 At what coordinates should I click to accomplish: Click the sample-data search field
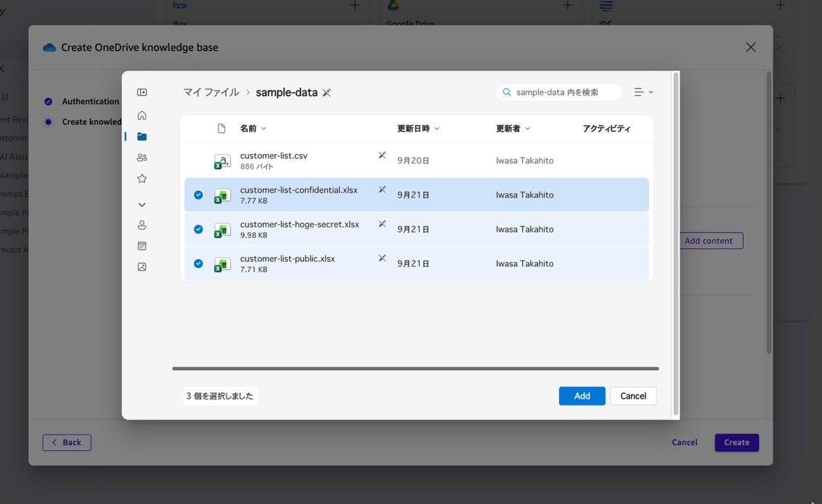[559, 92]
